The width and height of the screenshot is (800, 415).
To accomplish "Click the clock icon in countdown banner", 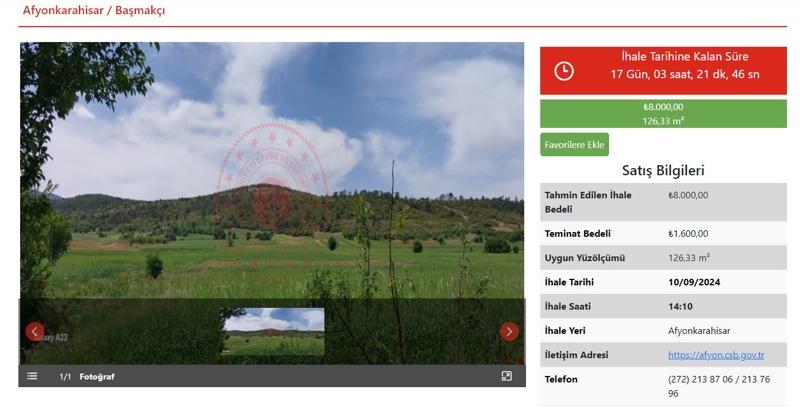I will click(x=564, y=70).
